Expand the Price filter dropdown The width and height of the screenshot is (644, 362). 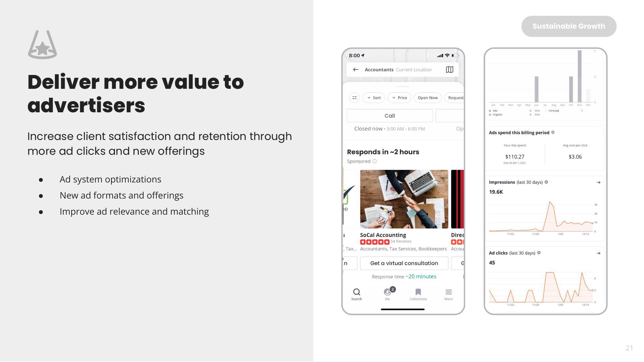tap(399, 98)
